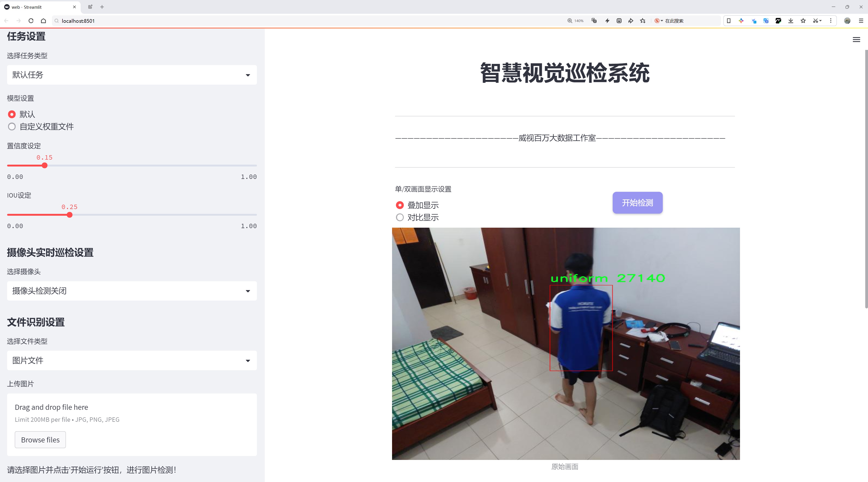This screenshot has height=482, width=868.
Task: Click the page vertical scrollbar
Action: click(x=866, y=179)
